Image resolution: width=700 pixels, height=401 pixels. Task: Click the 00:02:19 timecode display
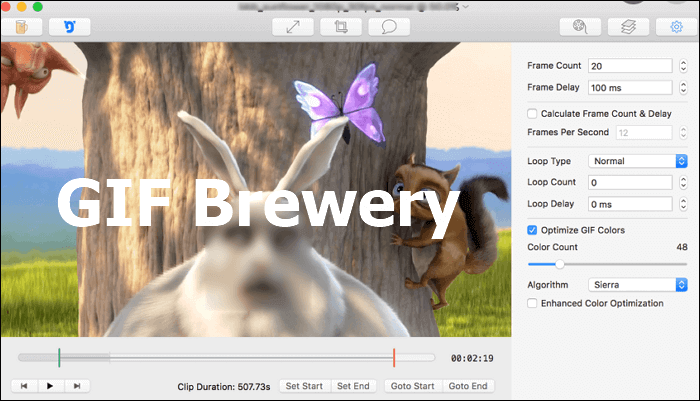[472, 358]
